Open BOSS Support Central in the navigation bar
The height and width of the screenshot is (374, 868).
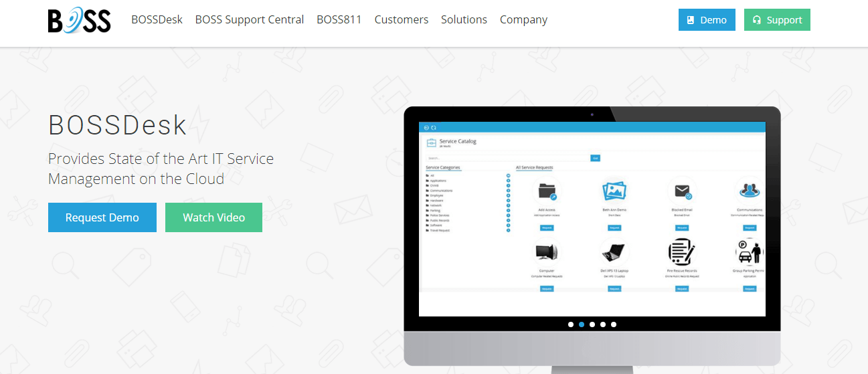pos(249,20)
